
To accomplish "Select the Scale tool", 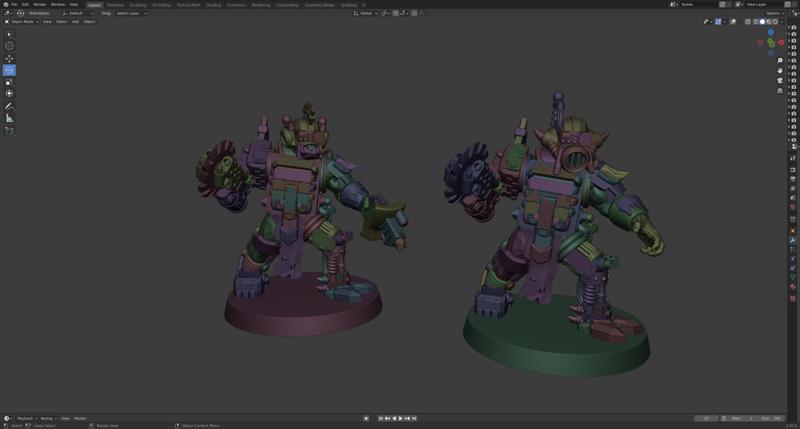I will pos(10,82).
